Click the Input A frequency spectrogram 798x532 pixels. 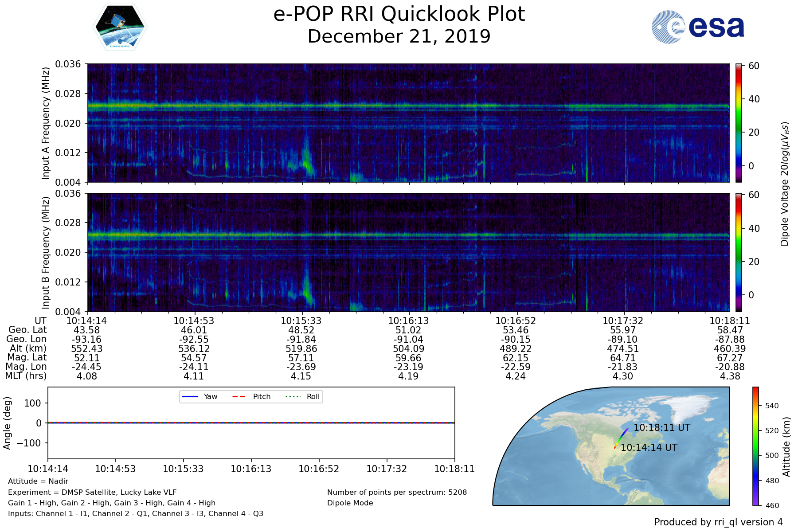[x=408, y=123]
